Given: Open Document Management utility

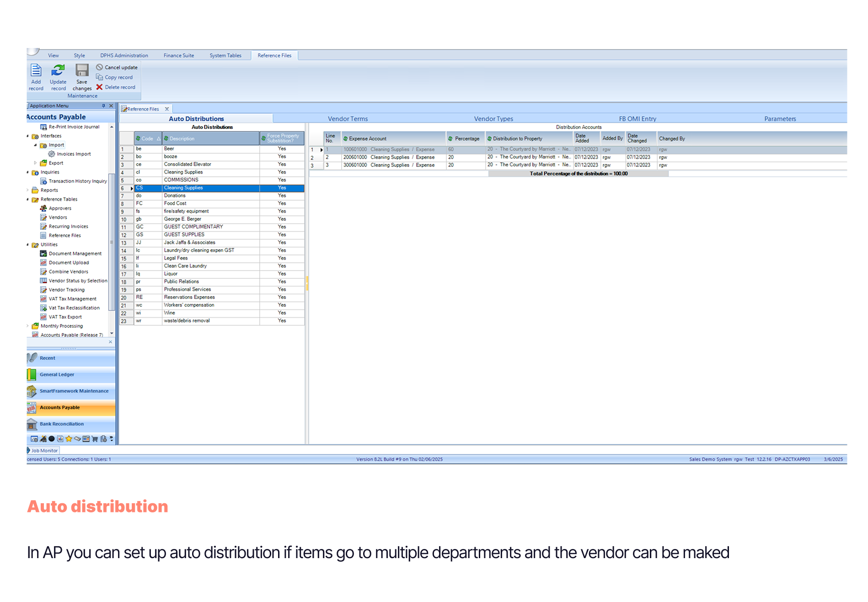Looking at the screenshot, I should 71,253.
